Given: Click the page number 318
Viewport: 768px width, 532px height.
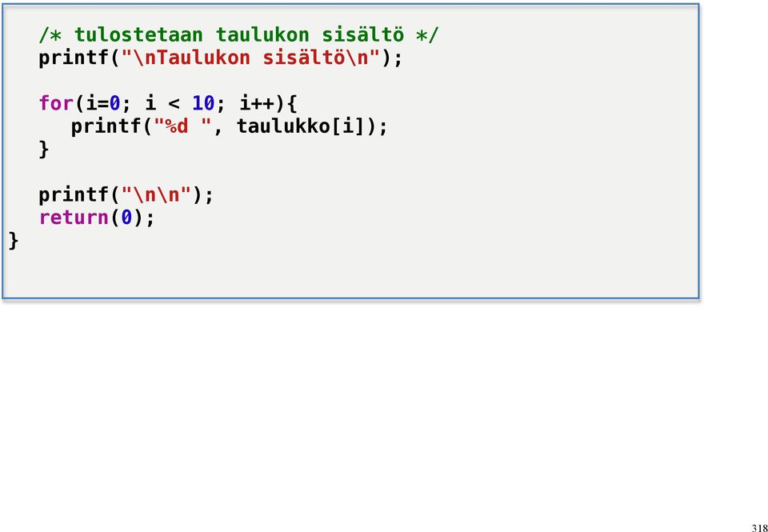Looking at the screenshot, I should pos(759,527).
